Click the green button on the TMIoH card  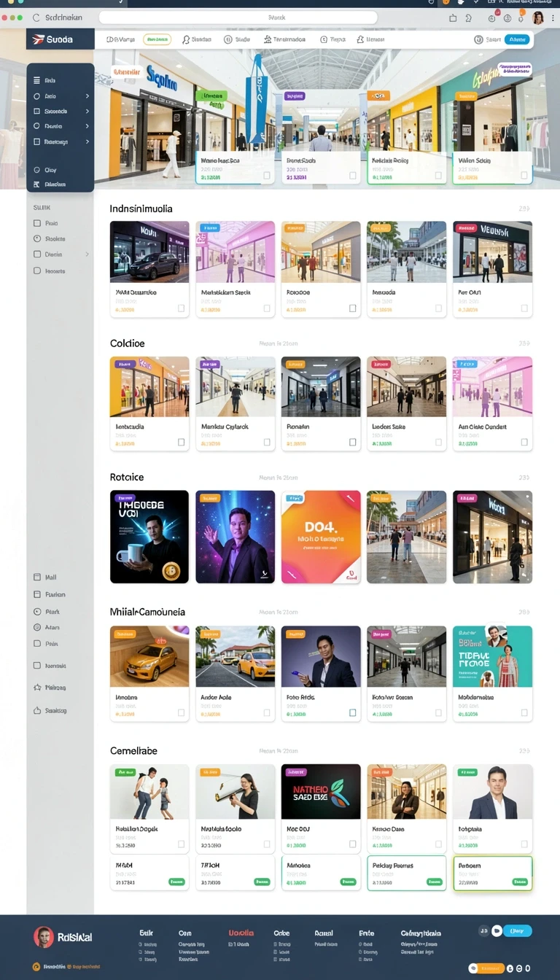click(262, 882)
